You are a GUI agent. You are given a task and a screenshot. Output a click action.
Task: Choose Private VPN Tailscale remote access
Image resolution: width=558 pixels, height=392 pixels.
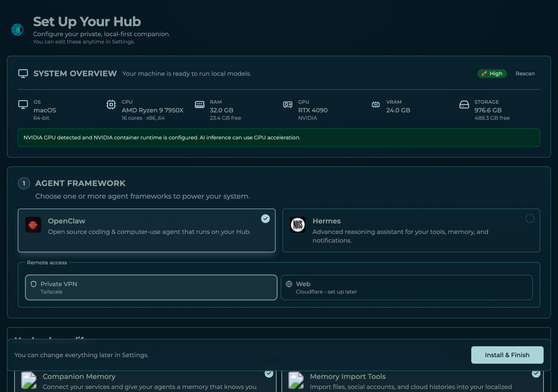coord(151,287)
